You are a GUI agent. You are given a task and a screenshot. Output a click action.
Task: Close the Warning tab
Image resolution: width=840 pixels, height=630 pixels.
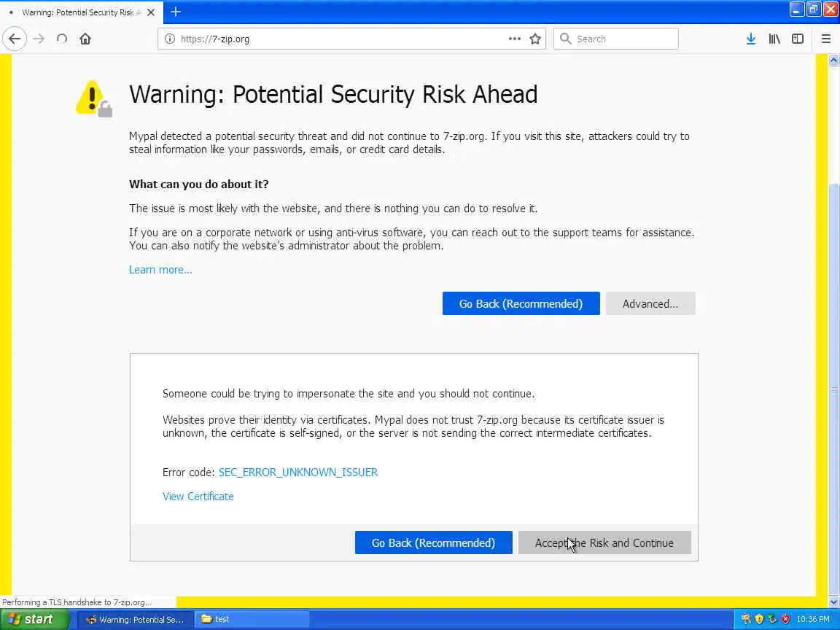[x=151, y=12]
